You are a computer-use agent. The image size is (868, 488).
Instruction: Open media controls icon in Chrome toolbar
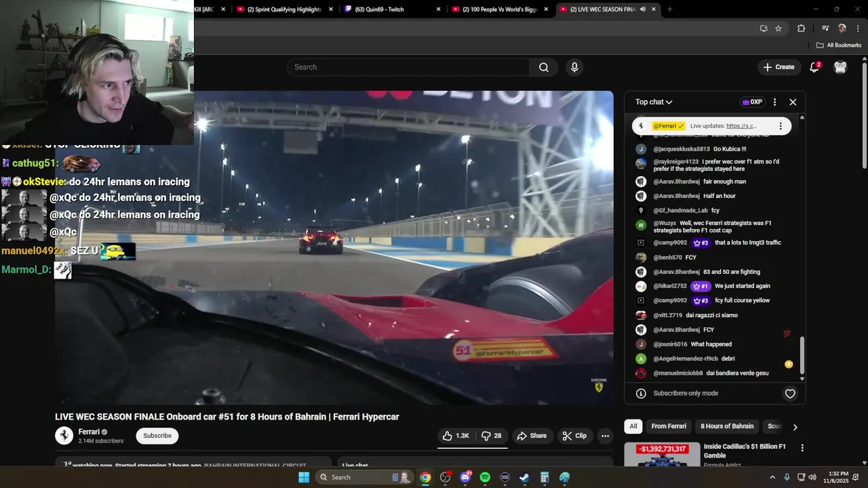coord(825,28)
